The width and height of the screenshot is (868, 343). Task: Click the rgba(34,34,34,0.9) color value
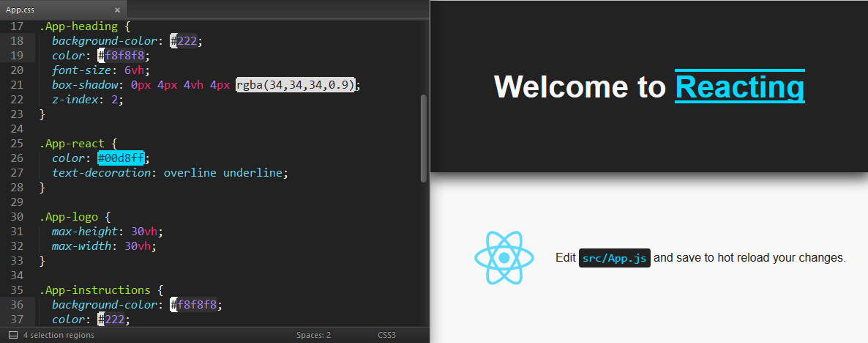coord(296,85)
